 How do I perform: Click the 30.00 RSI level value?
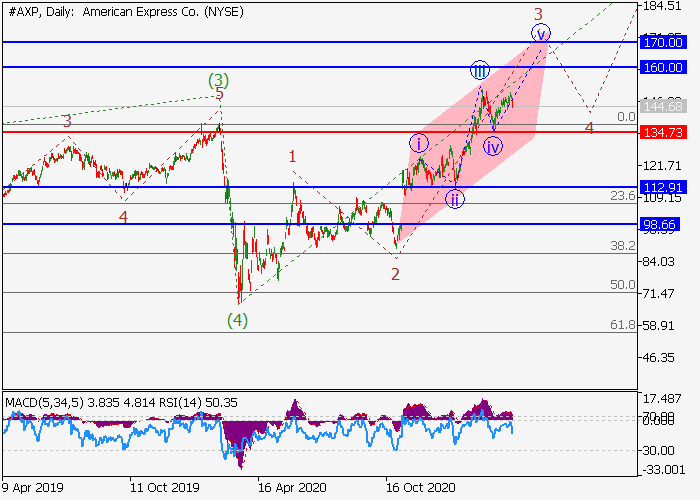pyautogui.click(x=658, y=451)
